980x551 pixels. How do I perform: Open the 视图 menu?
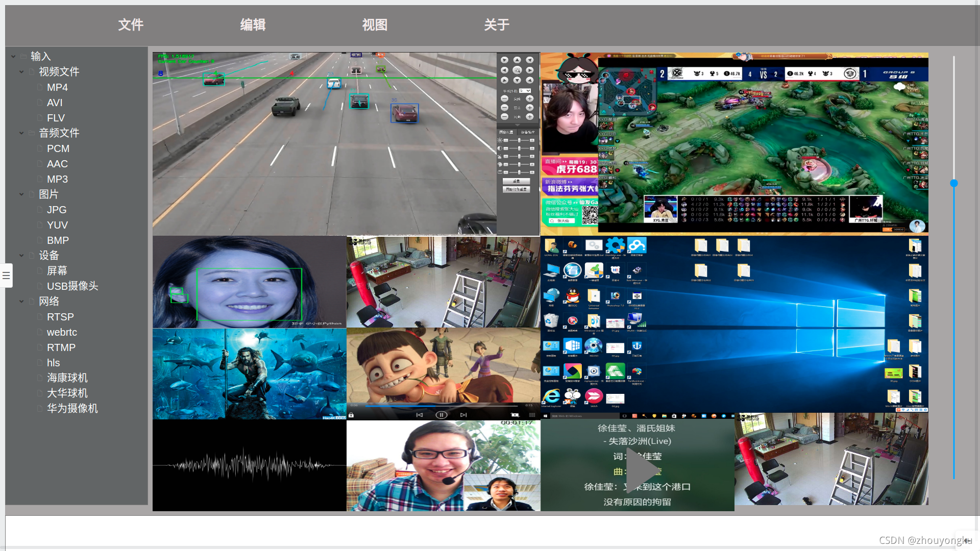[375, 24]
